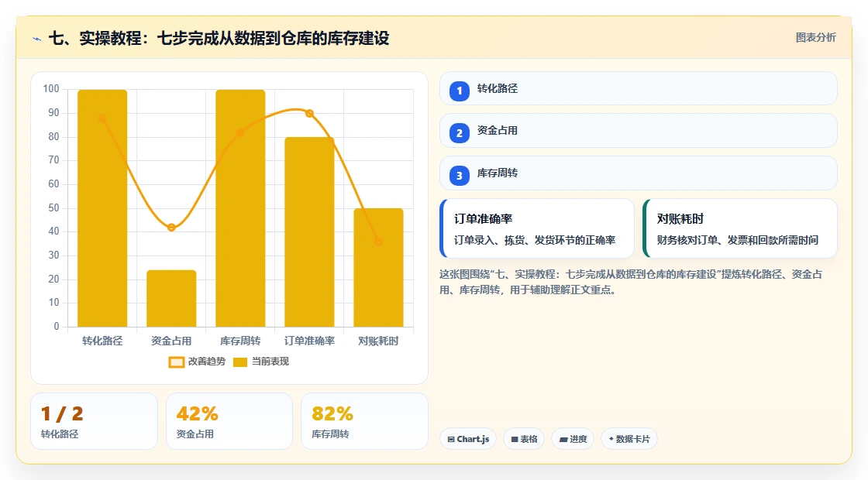Click the trend line point on the 对账耗时 bar

(379, 242)
